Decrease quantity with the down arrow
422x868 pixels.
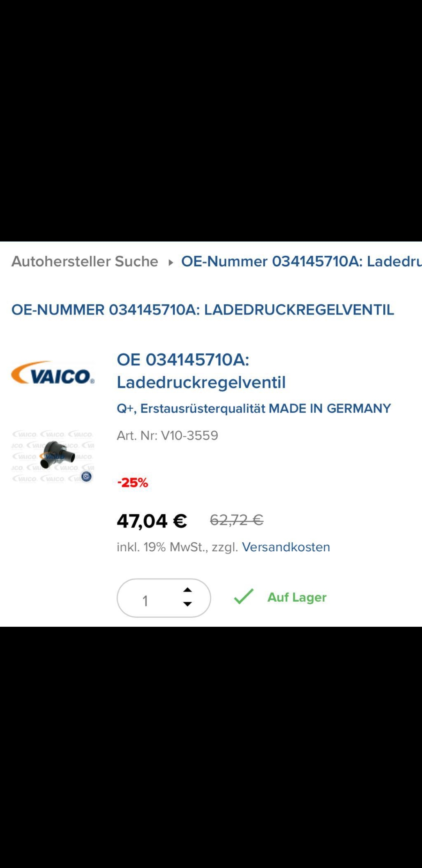tap(188, 604)
